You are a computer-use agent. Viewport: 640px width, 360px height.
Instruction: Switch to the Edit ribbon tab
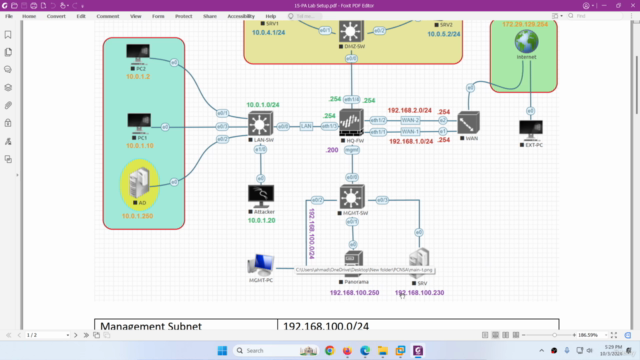click(x=81, y=16)
